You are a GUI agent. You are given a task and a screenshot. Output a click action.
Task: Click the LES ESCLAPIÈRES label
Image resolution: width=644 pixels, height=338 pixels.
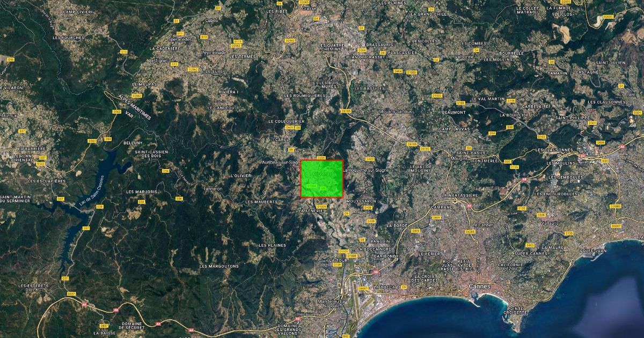[47, 181]
